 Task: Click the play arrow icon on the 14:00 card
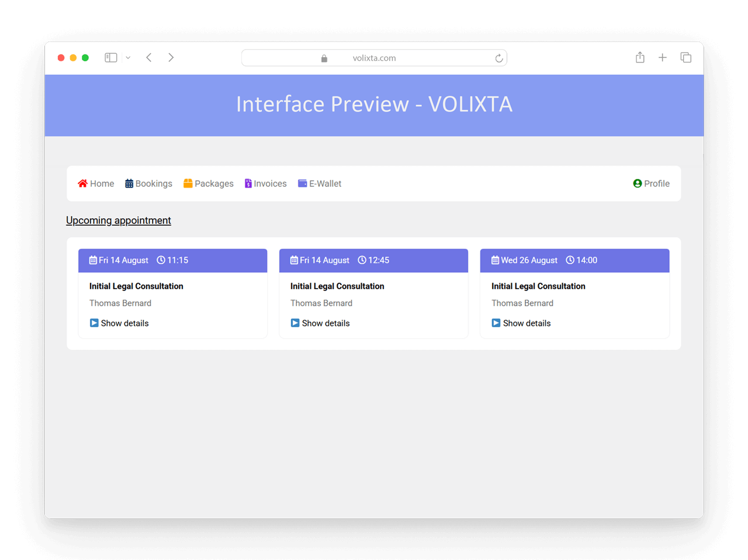point(496,323)
